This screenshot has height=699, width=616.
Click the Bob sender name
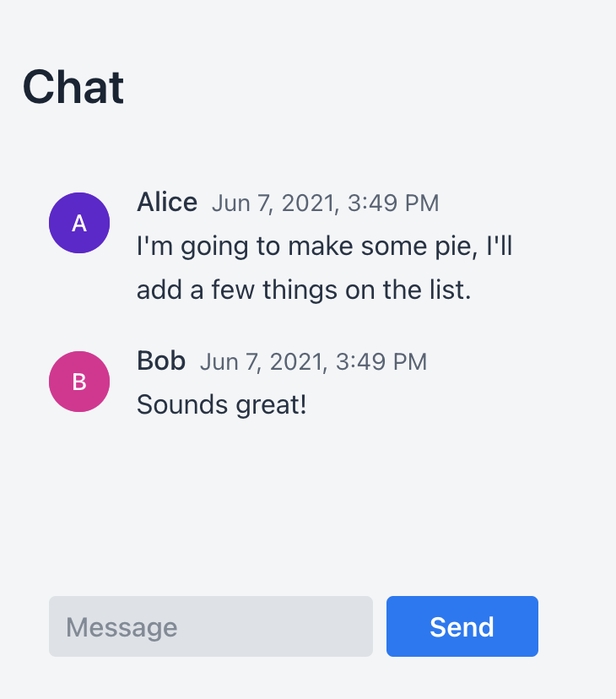[x=161, y=360]
